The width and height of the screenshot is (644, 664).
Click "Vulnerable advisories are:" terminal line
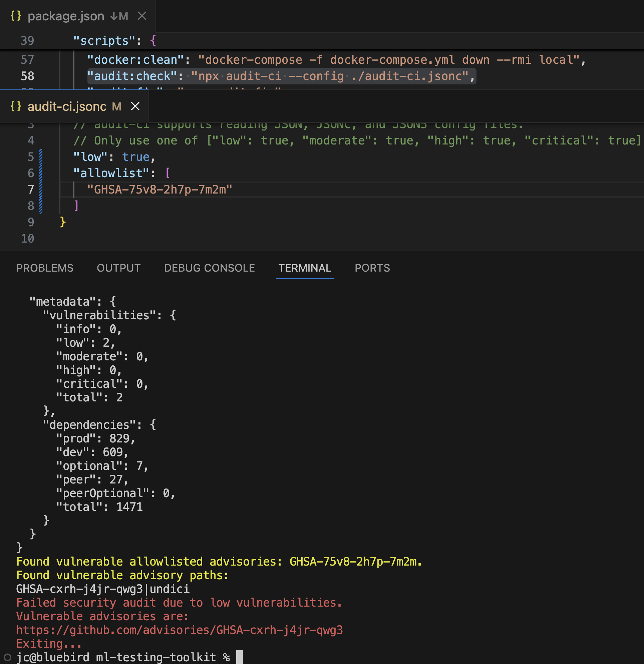tap(102, 616)
